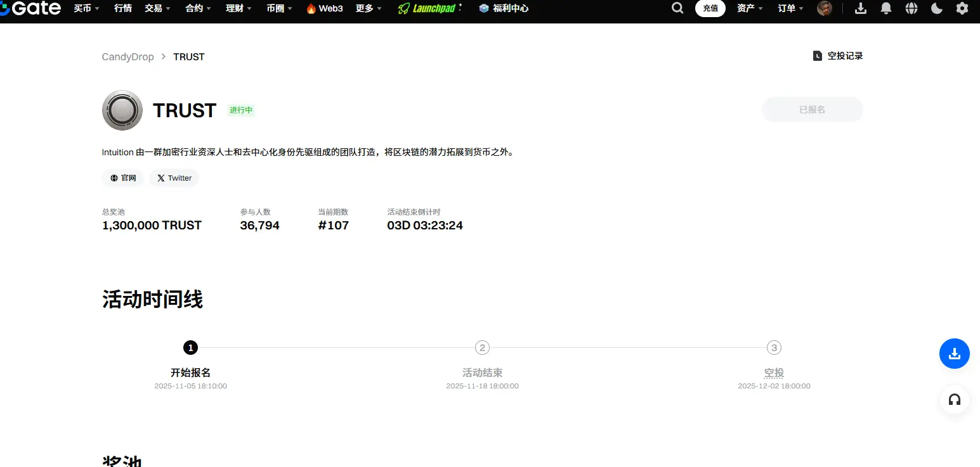The height and width of the screenshot is (467, 980).
Task: Open the headset customer support button
Action: pyautogui.click(x=955, y=400)
